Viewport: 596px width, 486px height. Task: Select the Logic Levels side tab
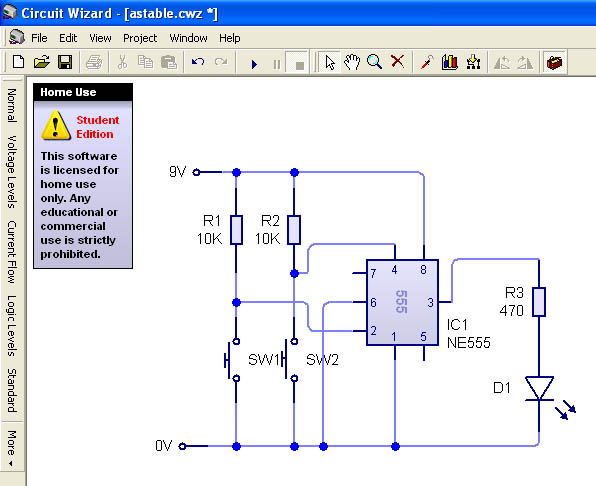pyautogui.click(x=12, y=326)
